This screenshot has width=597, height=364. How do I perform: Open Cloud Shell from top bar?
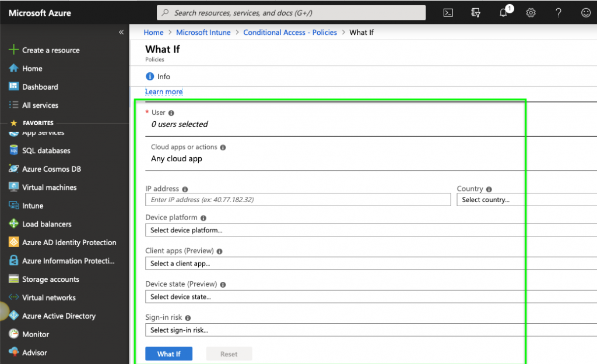click(448, 13)
